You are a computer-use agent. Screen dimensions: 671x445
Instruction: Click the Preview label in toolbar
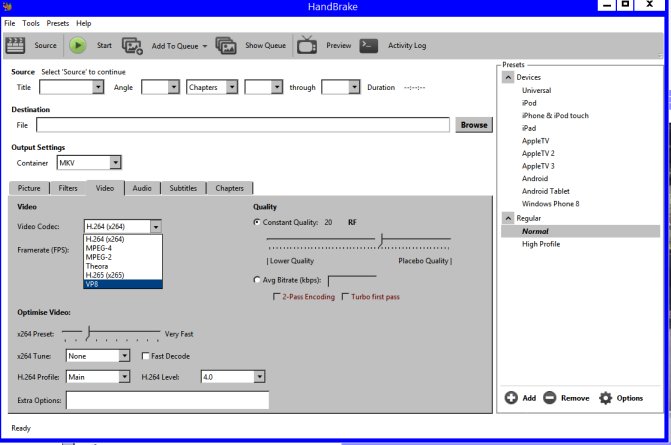tap(338, 45)
